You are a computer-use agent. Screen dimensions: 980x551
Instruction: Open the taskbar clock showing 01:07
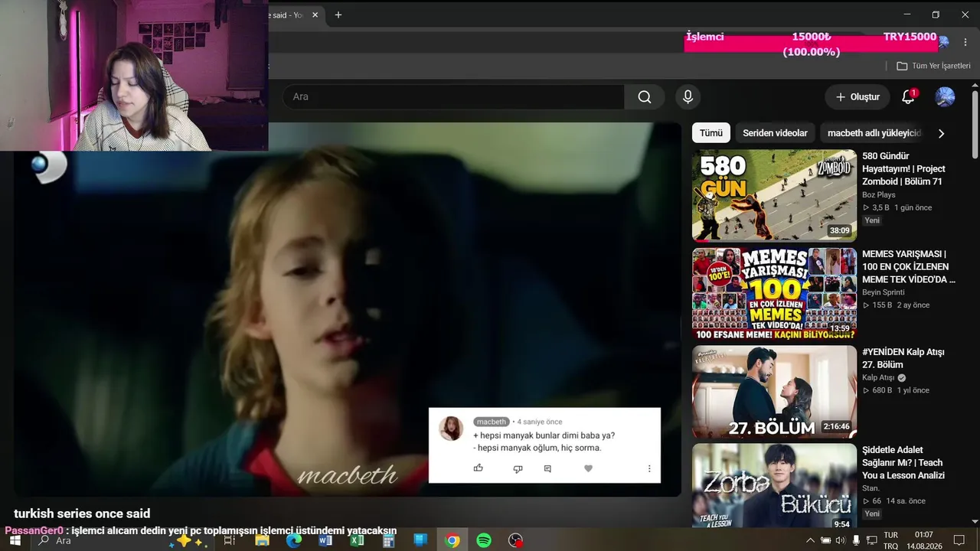tap(924, 540)
